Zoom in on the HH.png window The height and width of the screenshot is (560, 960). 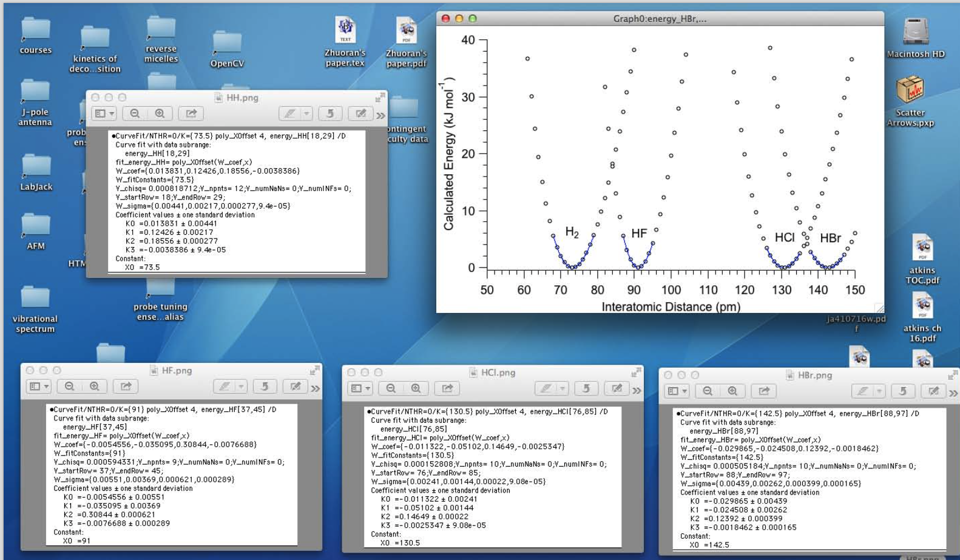160,113
